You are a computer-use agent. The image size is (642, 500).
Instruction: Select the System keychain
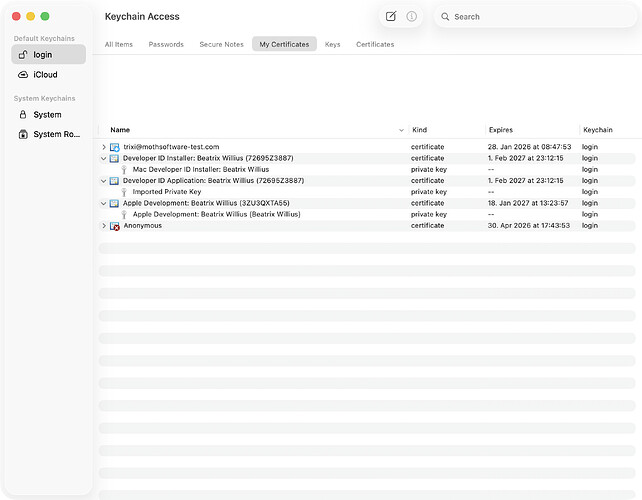pos(48,115)
